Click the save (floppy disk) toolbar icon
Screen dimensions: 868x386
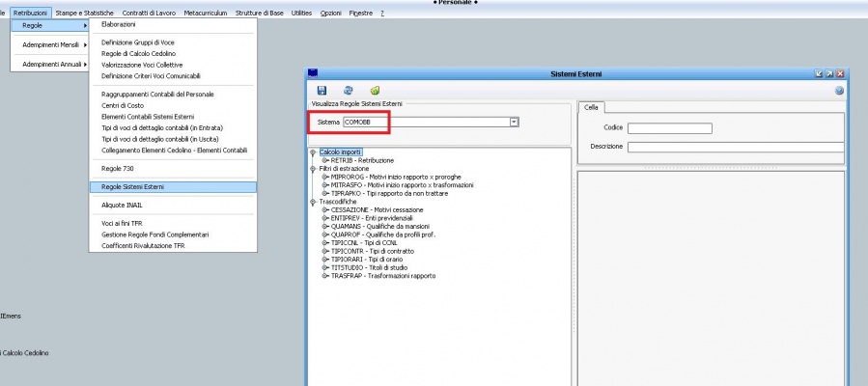pyautogui.click(x=322, y=91)
